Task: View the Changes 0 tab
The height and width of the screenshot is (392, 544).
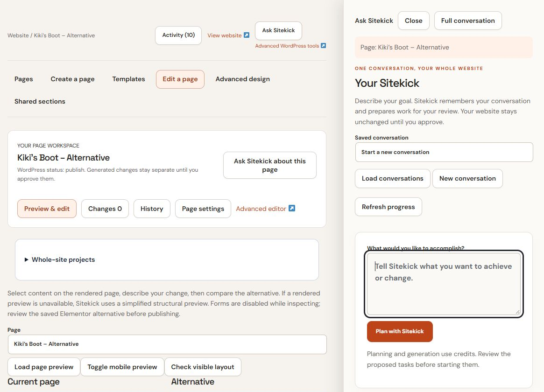Action: click(105, 209)
